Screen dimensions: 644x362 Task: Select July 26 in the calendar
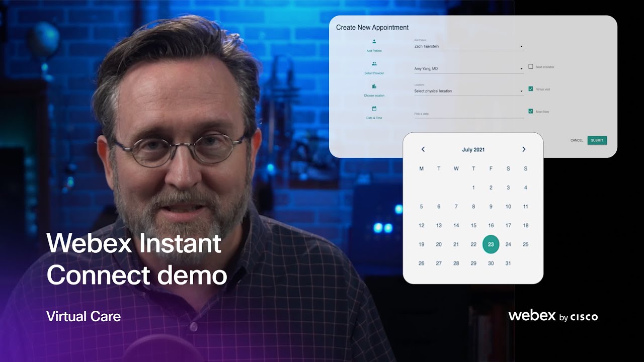(421, 263)
